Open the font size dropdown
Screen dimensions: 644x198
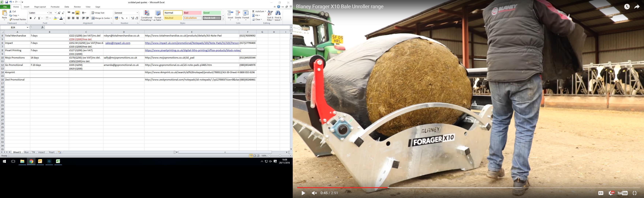click(55, 13)
